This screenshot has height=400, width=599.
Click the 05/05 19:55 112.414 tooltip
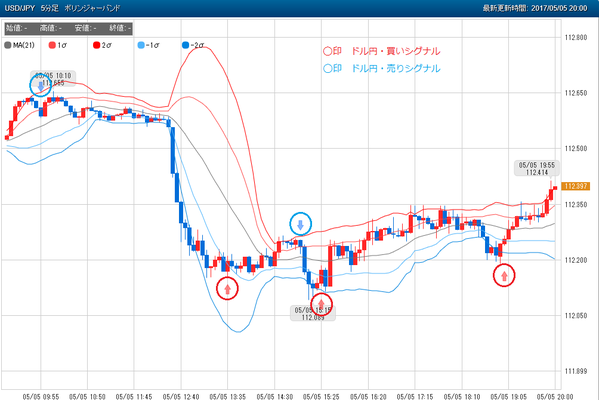tap(537, 168)
